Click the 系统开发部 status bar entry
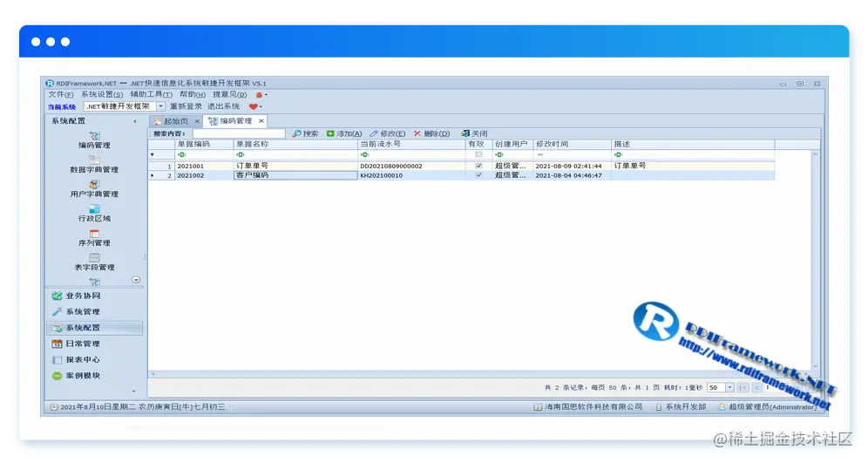The width and height of the screenshot is (868, 463). [x=681, y=407]
